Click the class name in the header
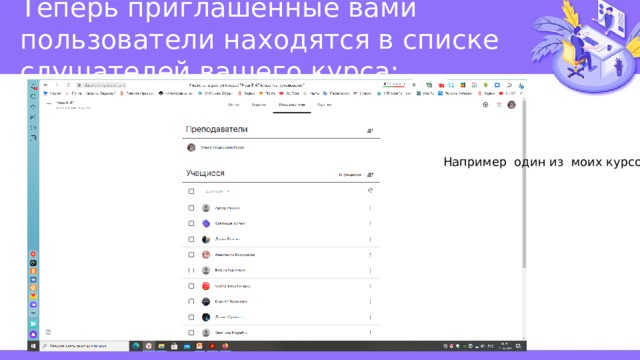The image size is (640, 360). (x=65, y=103)
